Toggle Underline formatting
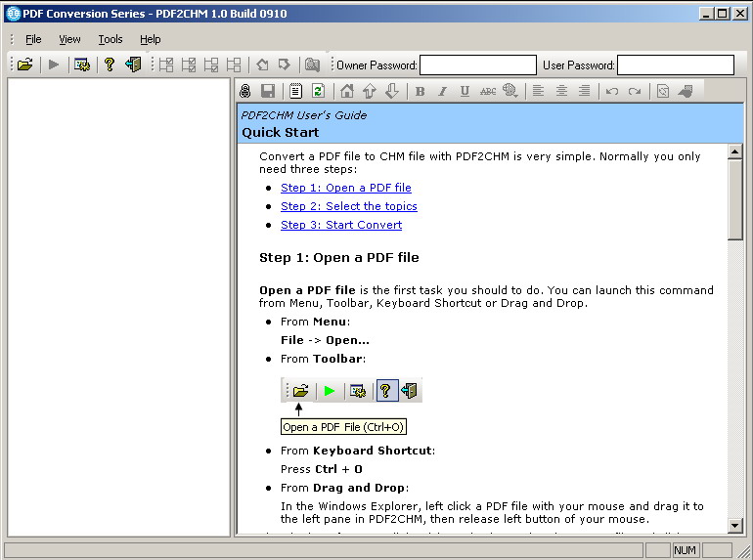This screenshot has height=560, width=753. click(x=465, y=91)
